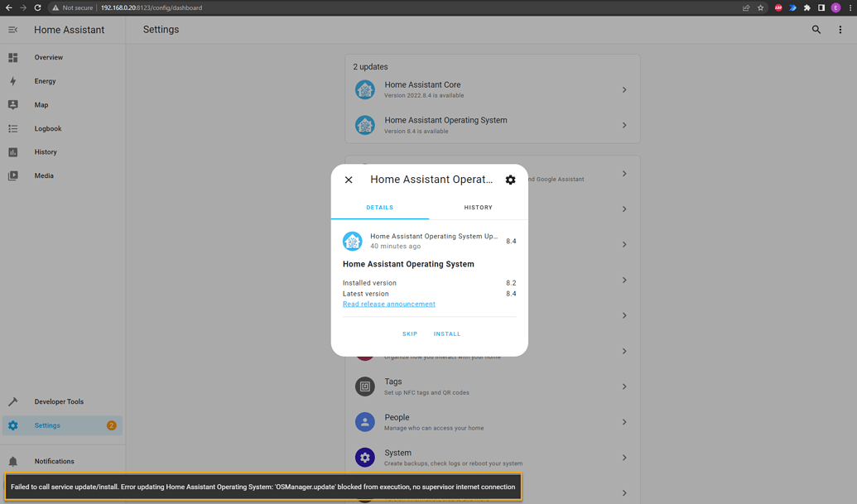This screenshot has width=857, height=504.
Task: Open Developer Tools from the sidebar
Action: click(13, 401)
